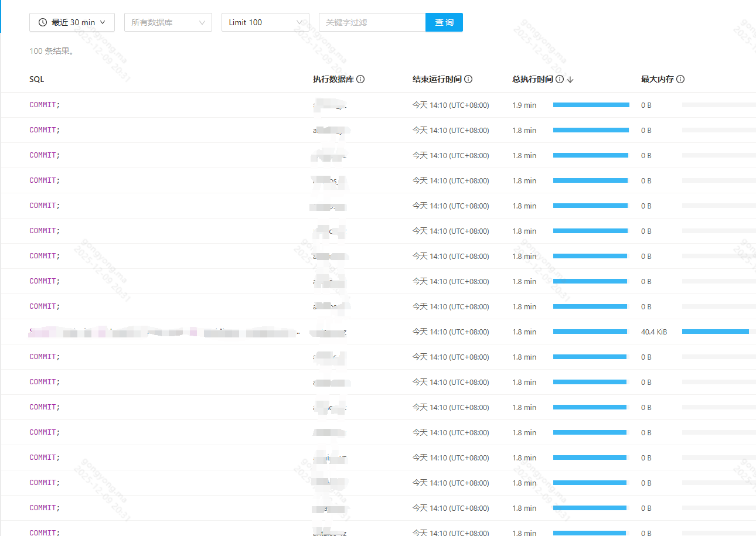This screenshot has width=756, height=536.
Task: Click the clock icon in time range selector
Action: pos(43,22)
